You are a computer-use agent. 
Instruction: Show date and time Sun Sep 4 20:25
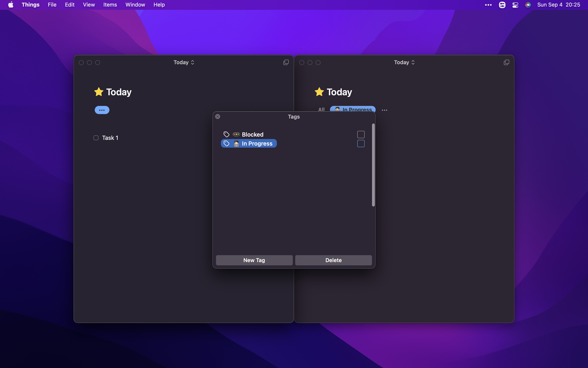point(559,5)
